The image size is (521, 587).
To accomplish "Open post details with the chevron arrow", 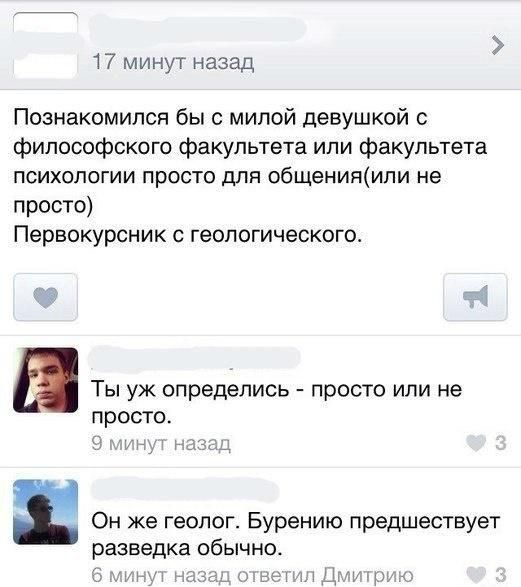I will [x=497, y=45].
